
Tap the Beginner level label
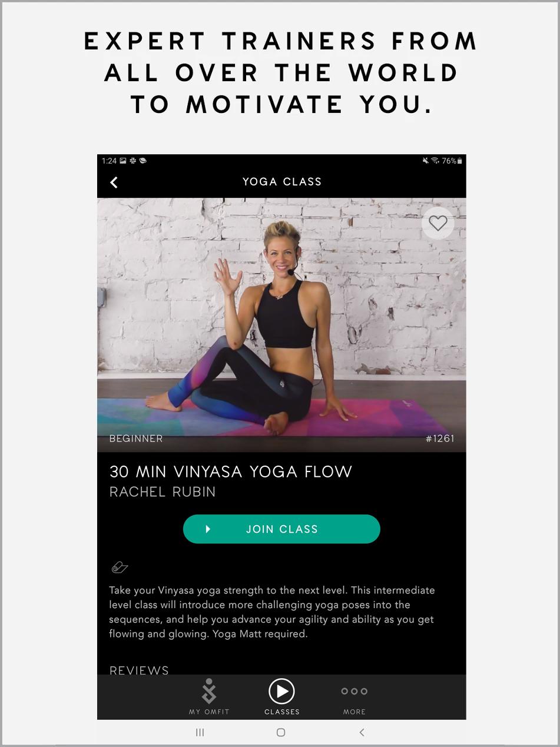point(136,439)
